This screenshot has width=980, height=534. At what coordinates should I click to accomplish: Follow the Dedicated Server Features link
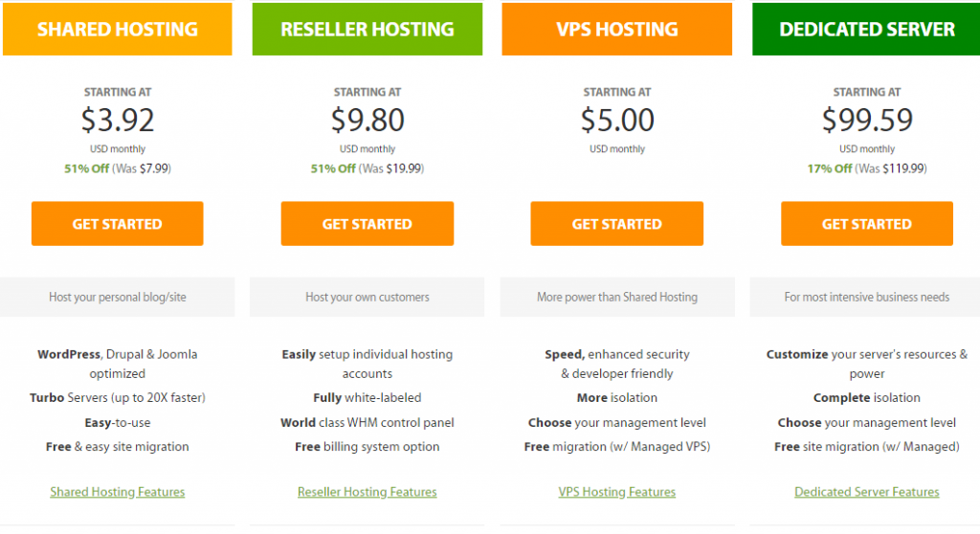click(867, 492)
